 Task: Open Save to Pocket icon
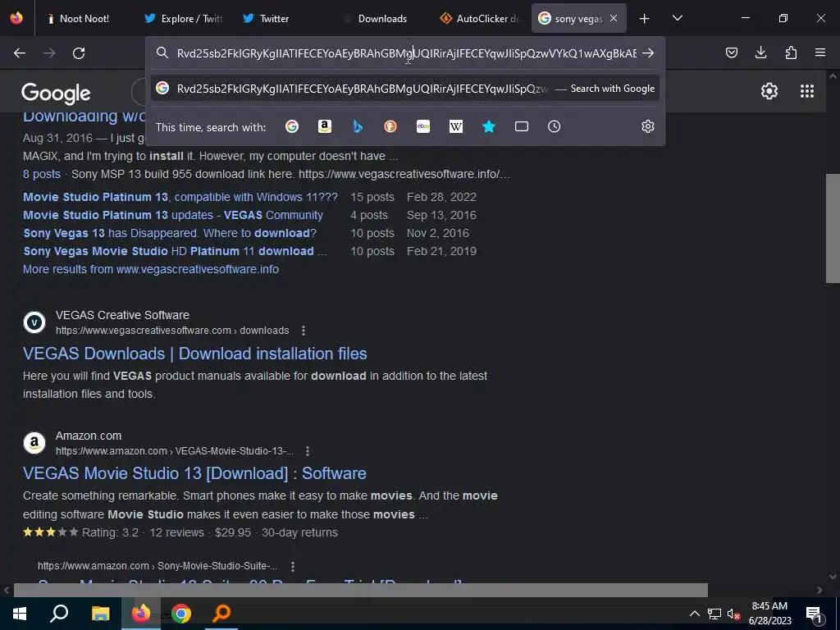click(x=731, y=52)
